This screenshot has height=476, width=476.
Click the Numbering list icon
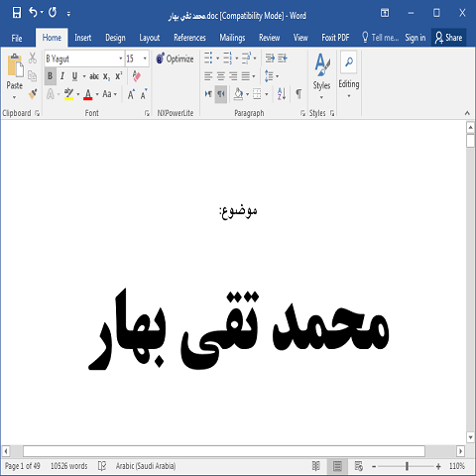pyautogui.click(x=227, y=59)
